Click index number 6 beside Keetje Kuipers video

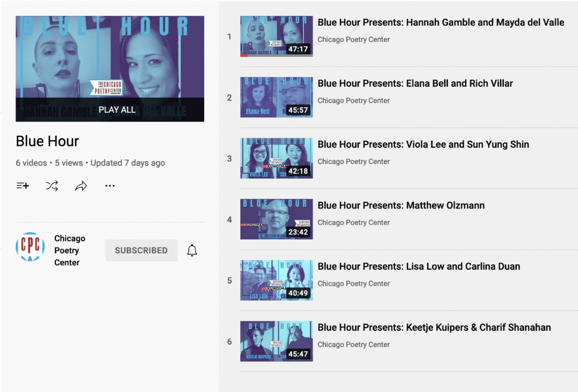pyautogui.click(x=229, y=342)
